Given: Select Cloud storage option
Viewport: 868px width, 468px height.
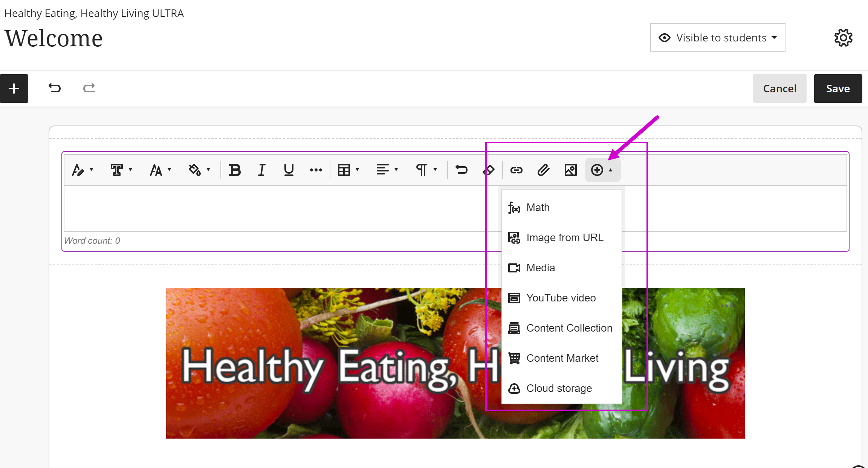Looking at the screenshot, I should [x=562, y=388].
